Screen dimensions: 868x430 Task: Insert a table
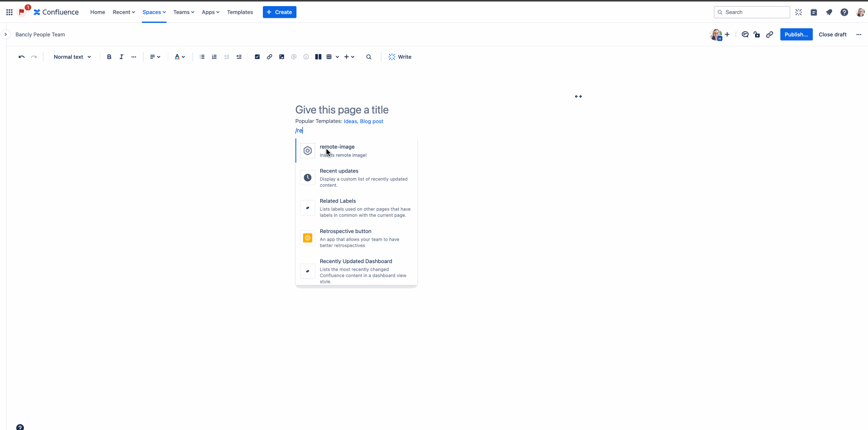click(x=329, y=57)
